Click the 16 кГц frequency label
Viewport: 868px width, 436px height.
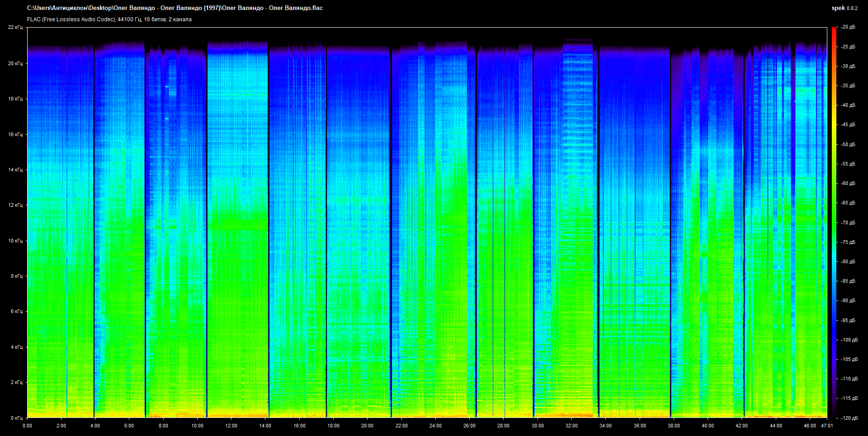point(15,134)
